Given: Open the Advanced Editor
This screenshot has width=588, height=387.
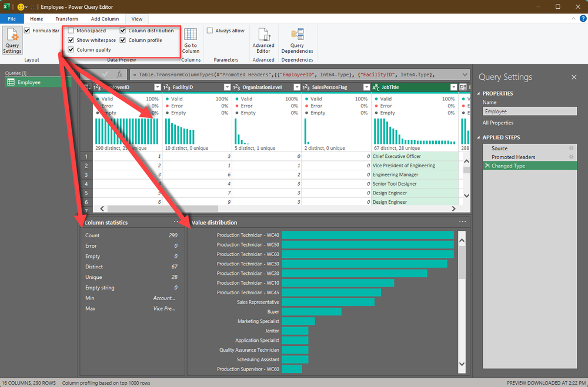Looking at the screenshot, I should tap(263, 41).
